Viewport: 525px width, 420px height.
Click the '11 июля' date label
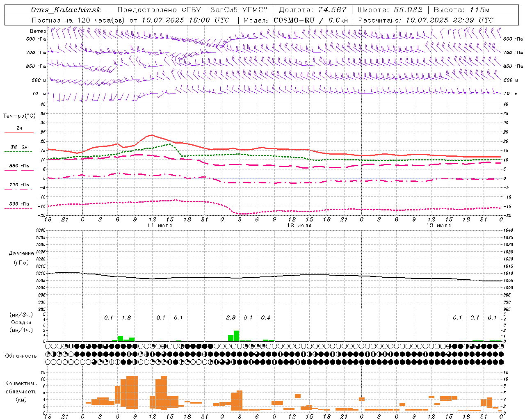(160, 226)
